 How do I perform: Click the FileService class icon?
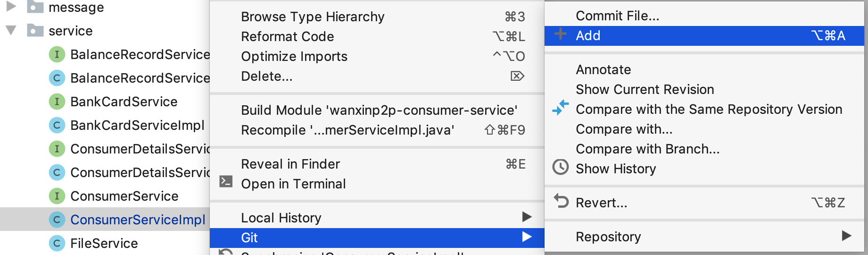click(57, 243)
